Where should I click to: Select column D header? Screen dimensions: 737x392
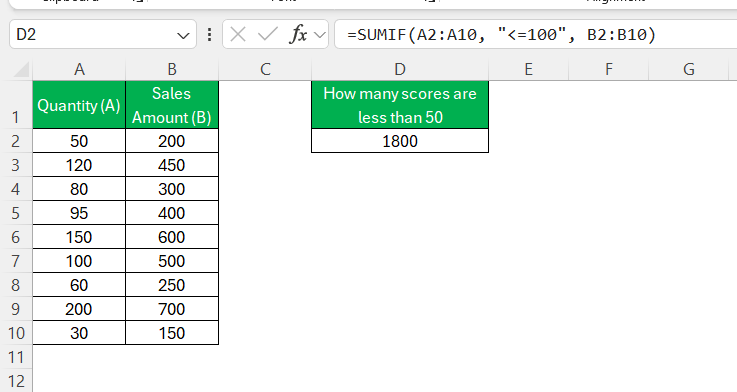pos(400,70)
